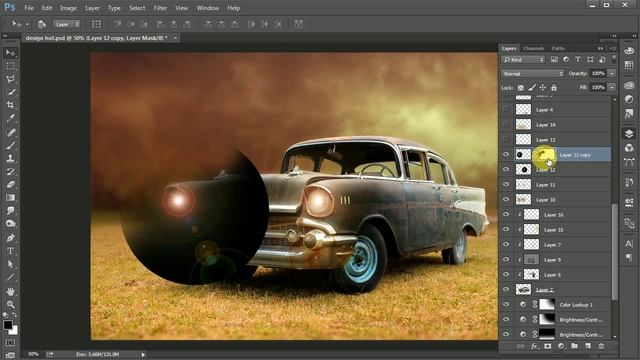640x360 pixels.
Task: Click the Delete layer trash icon
Action: tap(601, 346)
